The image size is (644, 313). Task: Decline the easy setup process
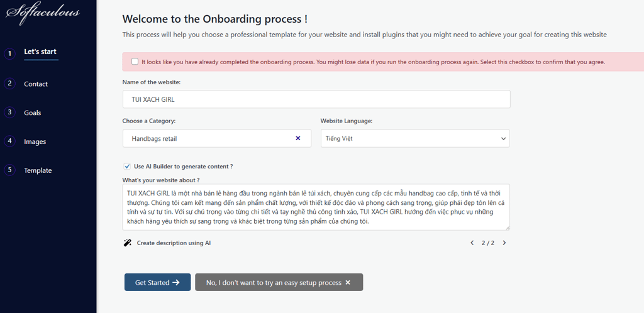pos(279,282)
